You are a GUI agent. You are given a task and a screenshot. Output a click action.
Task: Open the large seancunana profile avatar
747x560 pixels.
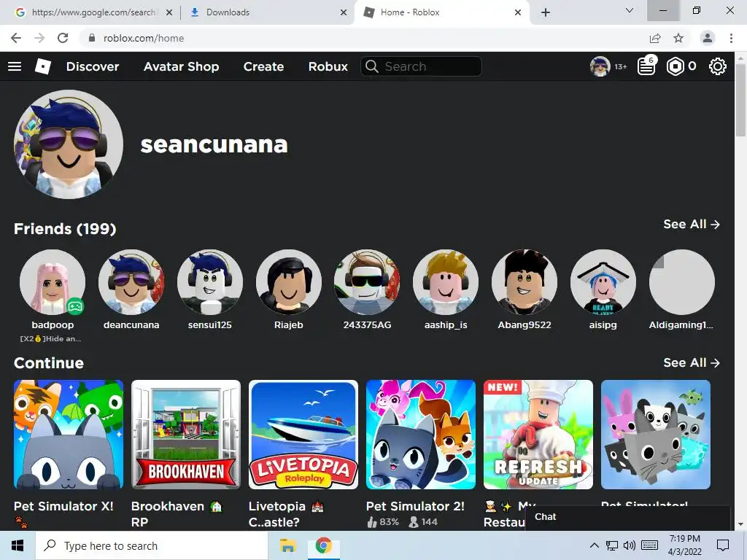(x=69, y=144)
